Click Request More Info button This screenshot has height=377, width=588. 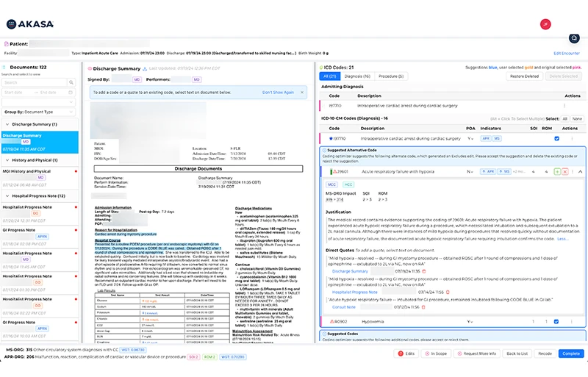coord(476,353)
